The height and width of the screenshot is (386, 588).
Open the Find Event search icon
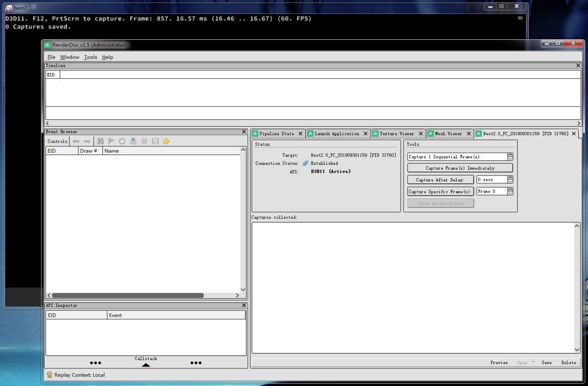click(100, 141)
